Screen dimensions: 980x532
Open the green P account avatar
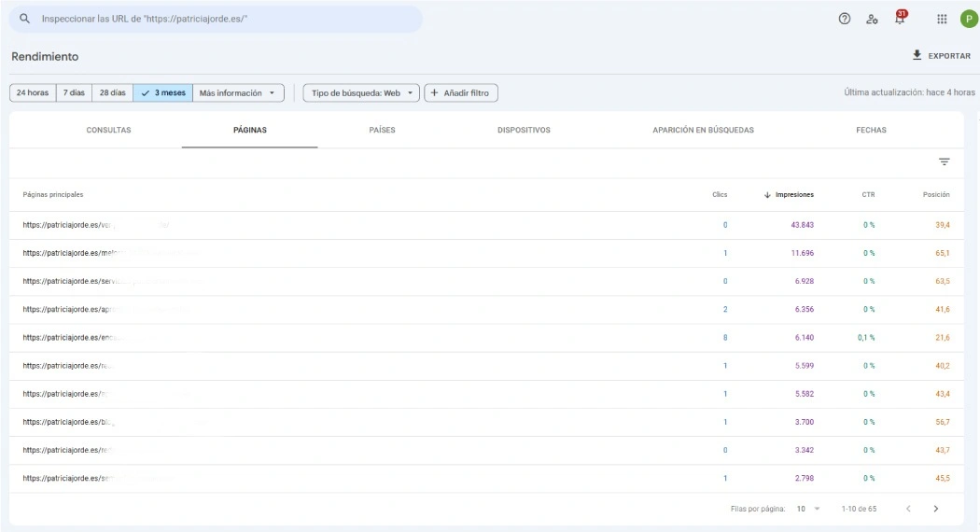tap(969, 19)
